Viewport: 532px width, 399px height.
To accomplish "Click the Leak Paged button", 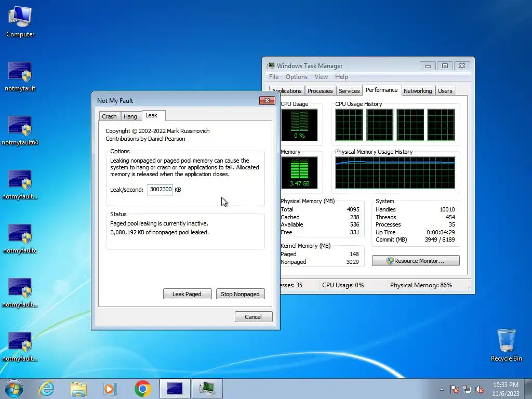I will (187, 294).
